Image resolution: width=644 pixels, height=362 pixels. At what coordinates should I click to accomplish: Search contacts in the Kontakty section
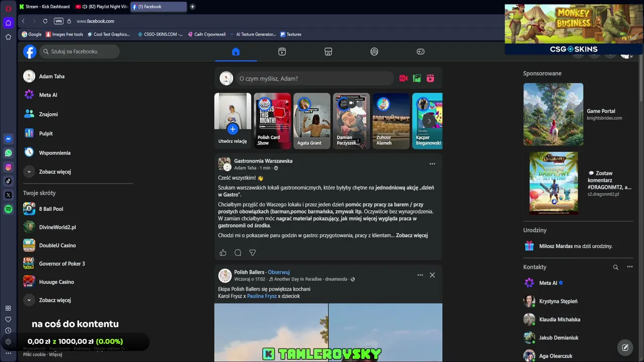[x=615, y=267]
